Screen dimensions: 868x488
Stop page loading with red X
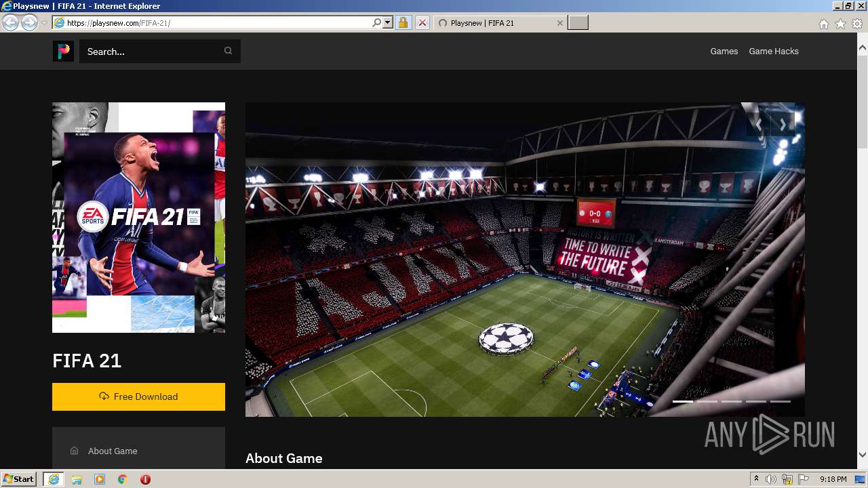tap(422, 23)
